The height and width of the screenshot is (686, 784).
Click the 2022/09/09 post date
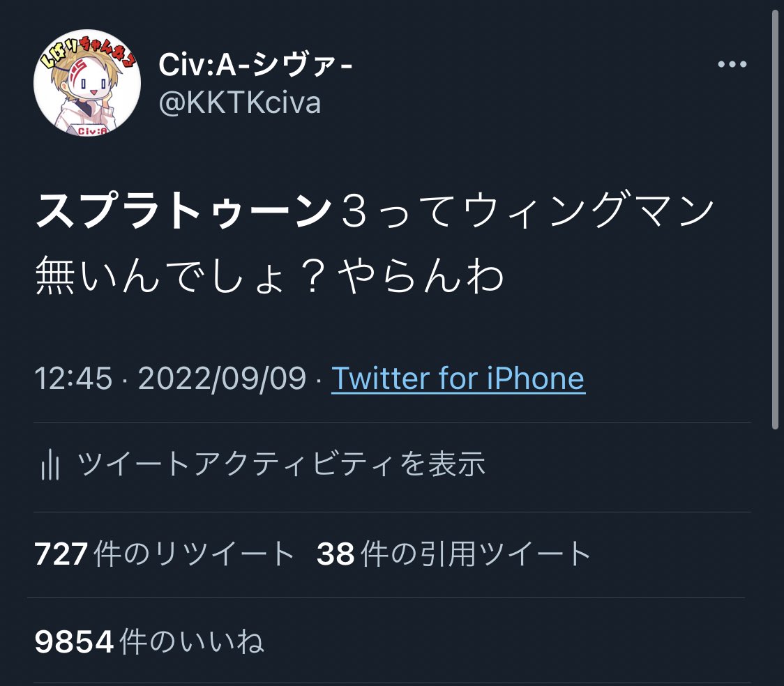click(222, 379)
